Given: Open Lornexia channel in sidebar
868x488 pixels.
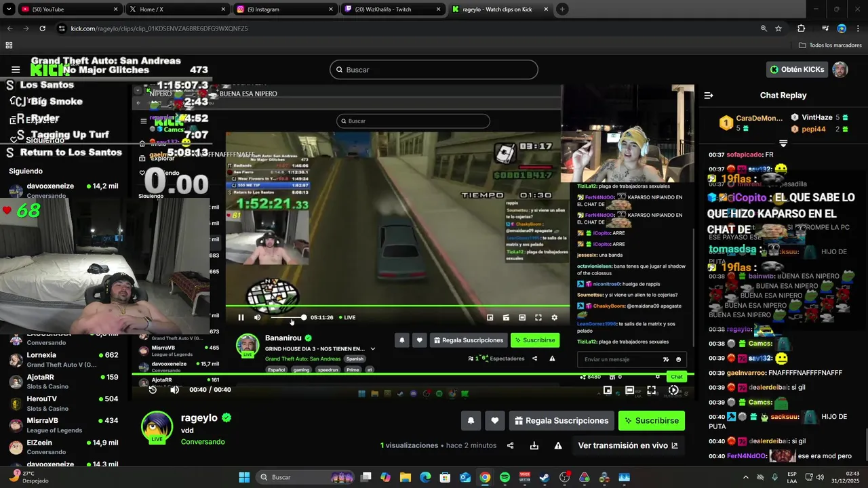Looking at the screenshot, I should pyautogui.click(x=64, y=359).
